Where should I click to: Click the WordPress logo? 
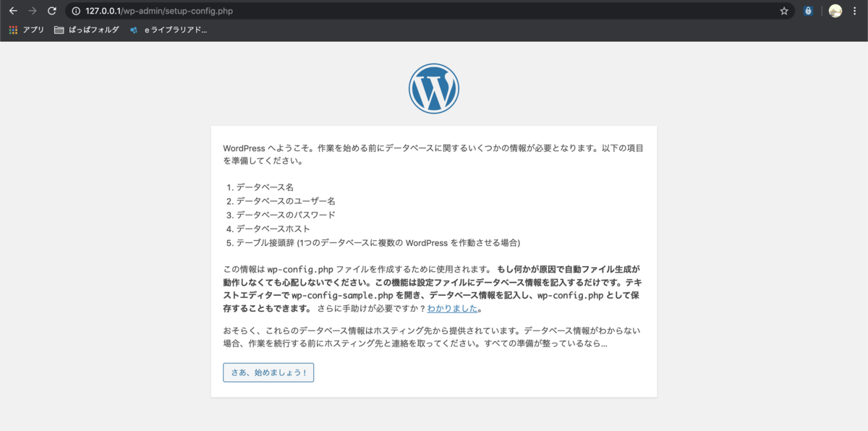pos(434,89)
